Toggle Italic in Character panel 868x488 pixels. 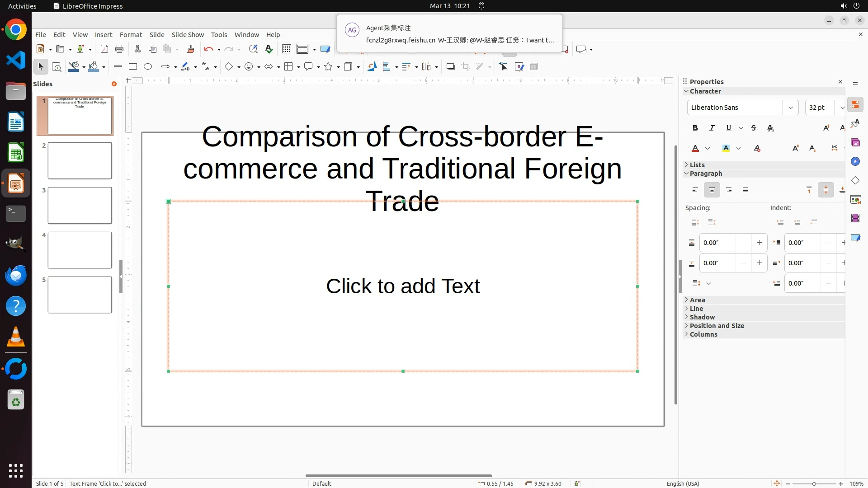(712, 128)
